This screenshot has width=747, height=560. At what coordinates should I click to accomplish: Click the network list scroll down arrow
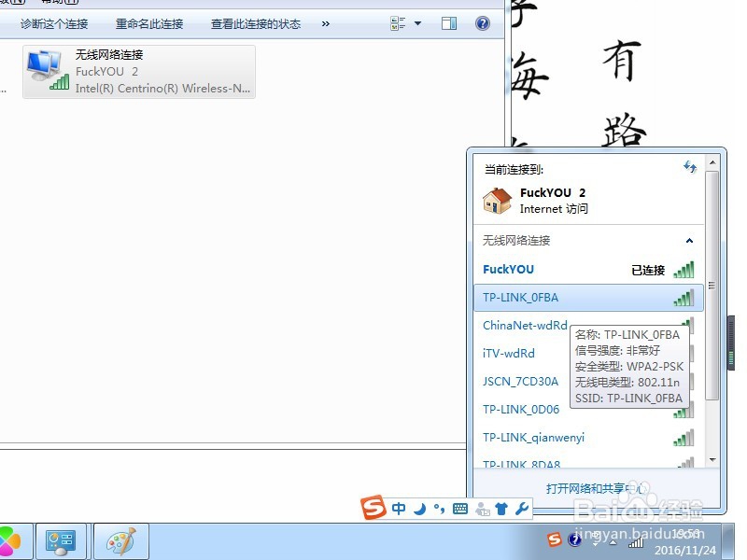pos(712,459)
